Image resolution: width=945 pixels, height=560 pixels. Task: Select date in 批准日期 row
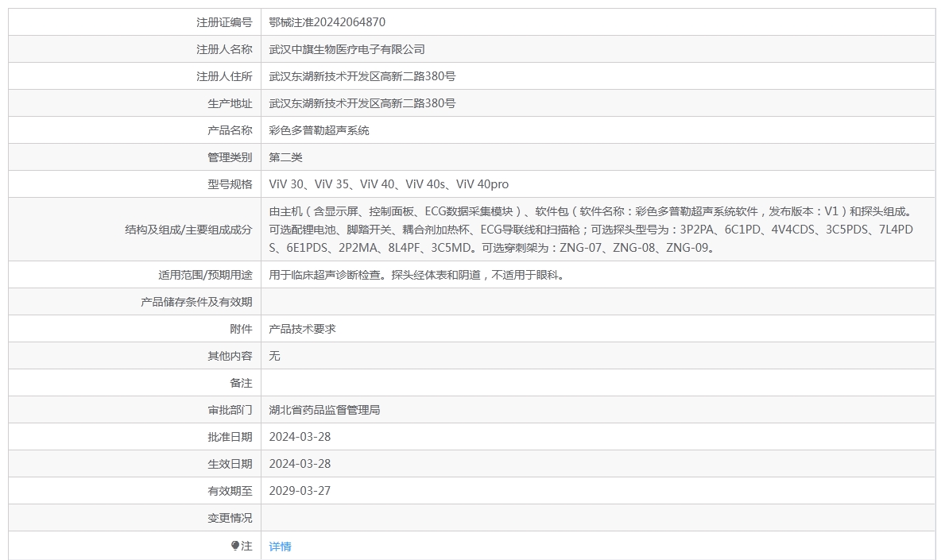(x=300, y=437)
